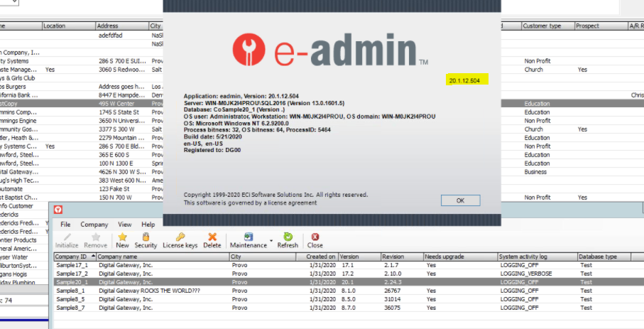Select the Sample8_5 company row
This screenshot has height=329, width=644.
349,299
